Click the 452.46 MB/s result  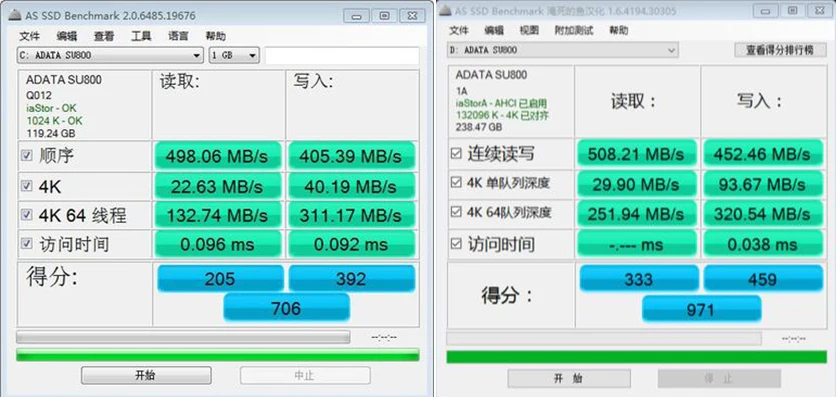pos(762,154)
